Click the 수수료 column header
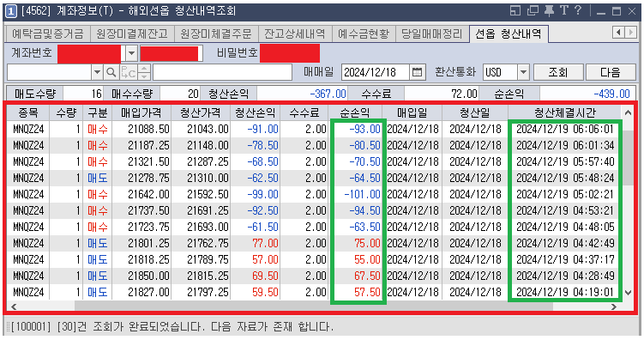 [304, 112]
